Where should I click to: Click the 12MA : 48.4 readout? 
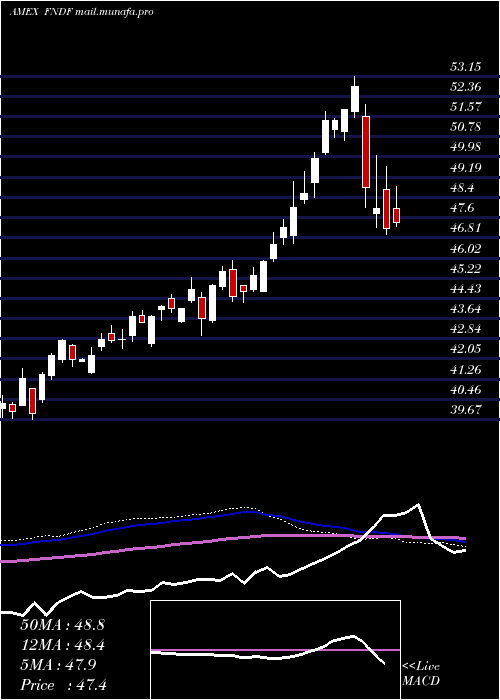point(62,645)
